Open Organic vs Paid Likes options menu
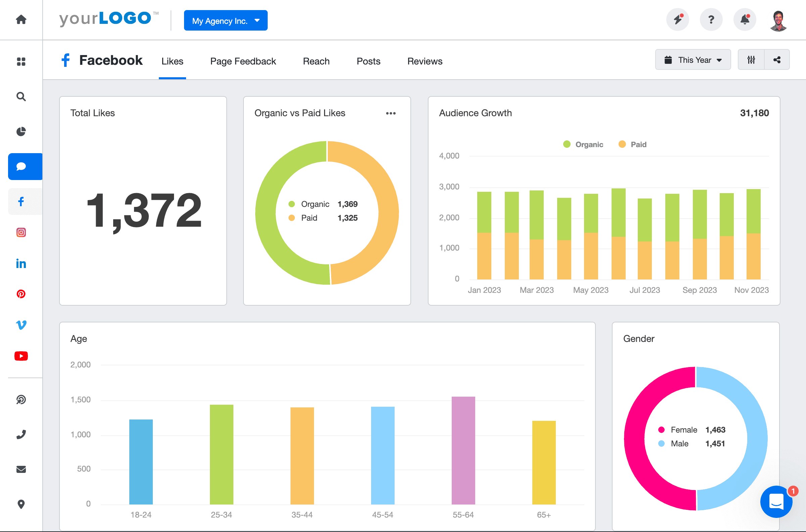 (x=391, y=113)
